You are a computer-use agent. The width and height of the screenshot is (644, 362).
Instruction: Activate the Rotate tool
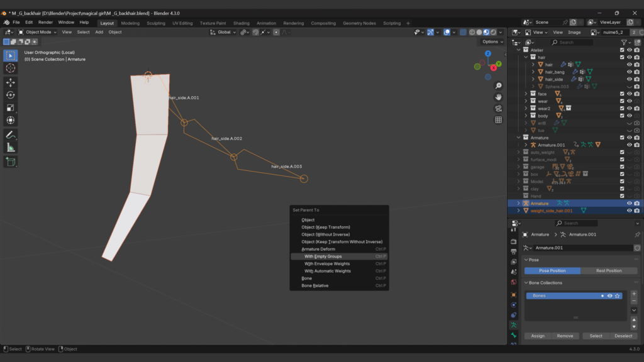[11, 95]
